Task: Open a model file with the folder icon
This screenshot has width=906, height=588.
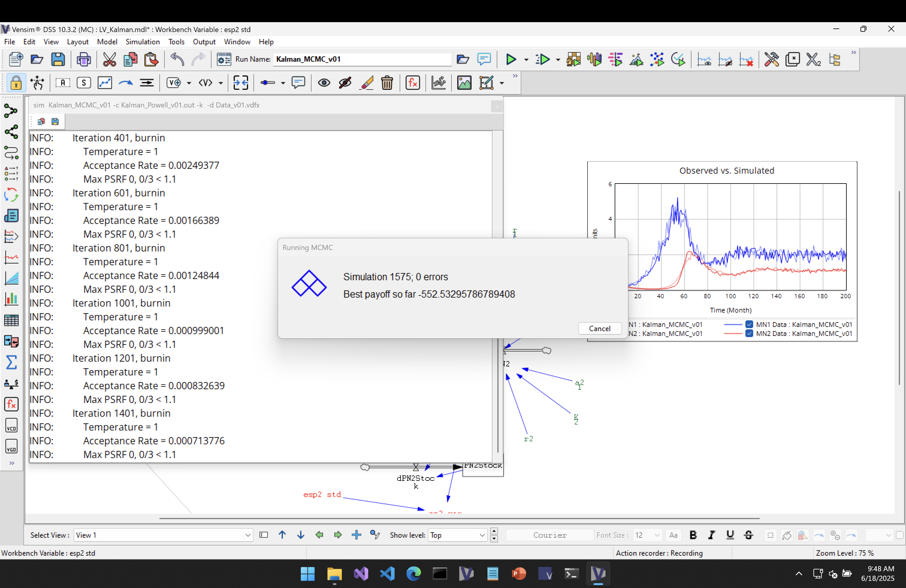Action: (37, 59)
